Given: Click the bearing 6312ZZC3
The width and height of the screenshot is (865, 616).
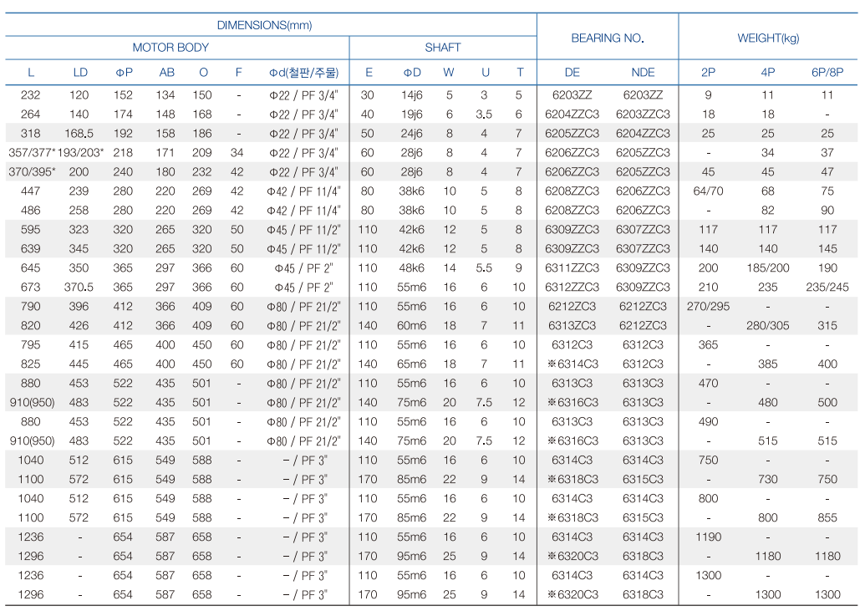Looking at the screenshot, I should point(572,288).
